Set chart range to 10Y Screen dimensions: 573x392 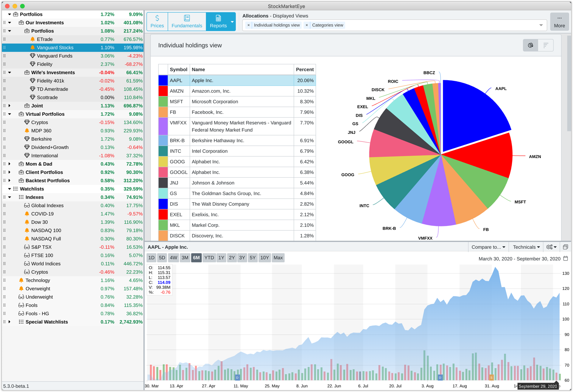coord(265,258)
